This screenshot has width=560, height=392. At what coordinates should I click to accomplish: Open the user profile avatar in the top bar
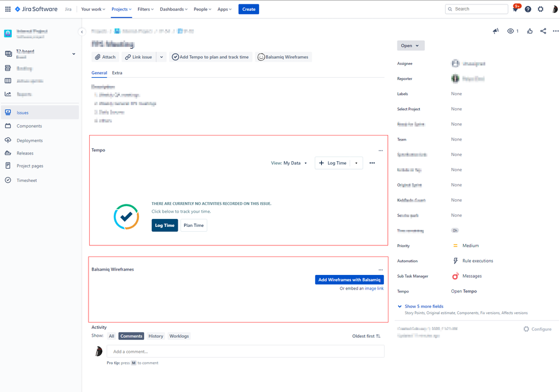point(555,10)
